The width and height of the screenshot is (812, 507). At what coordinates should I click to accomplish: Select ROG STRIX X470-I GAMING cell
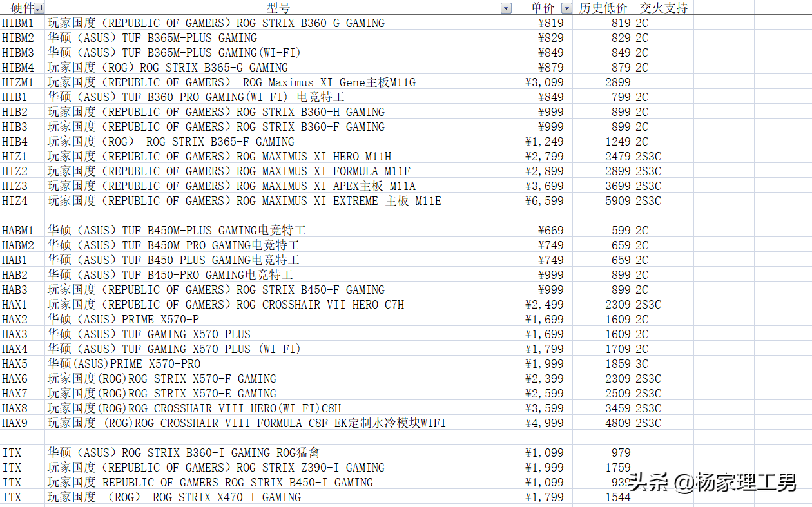tap(278, 497)
